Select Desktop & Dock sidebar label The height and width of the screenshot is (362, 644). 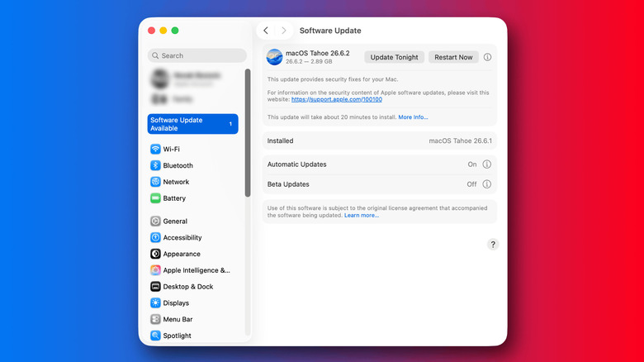(188, 287)
